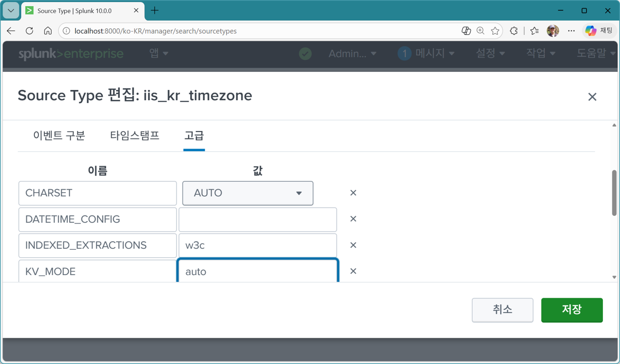Open the CHARSET AUTO dropdown
Image resolution: width=620 pixels, height=364 pixels.
248,193
